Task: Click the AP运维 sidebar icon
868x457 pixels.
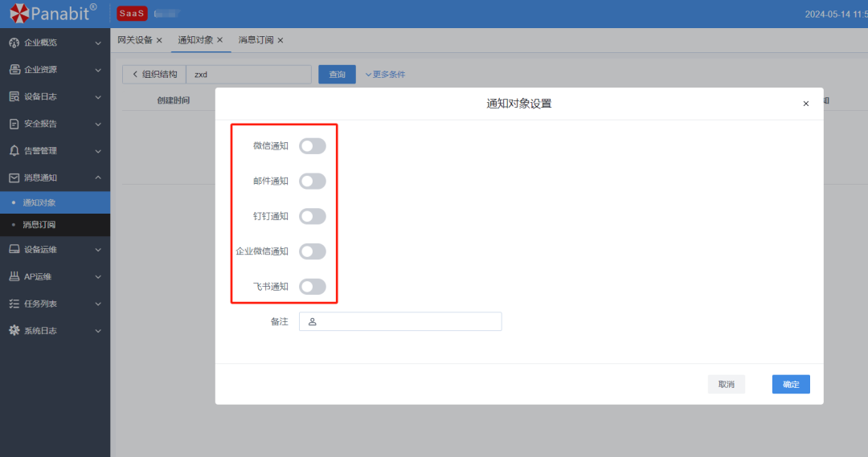Action: (x=14, y=276)
